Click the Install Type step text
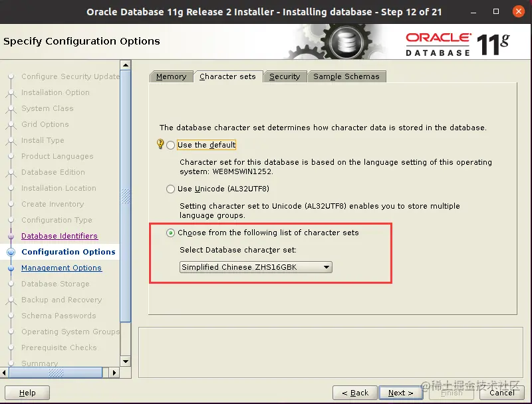Screen dimensions: 532x404 pos(43,140)
